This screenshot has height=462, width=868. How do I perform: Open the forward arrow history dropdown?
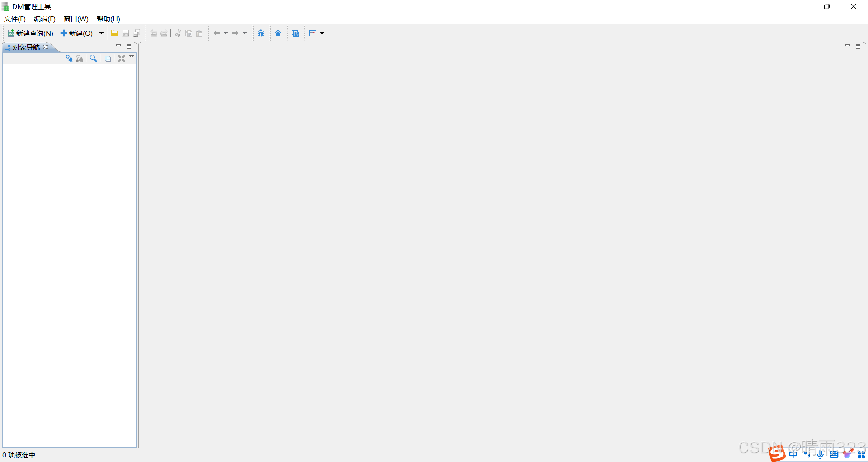pyautogui.click(x=245, y=33)
